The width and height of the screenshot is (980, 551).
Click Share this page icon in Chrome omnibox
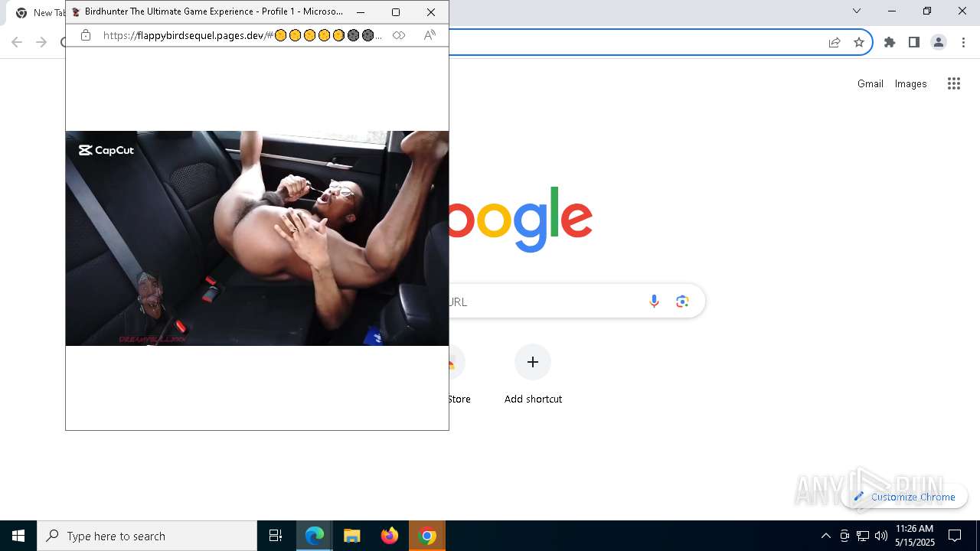point(835,43)
